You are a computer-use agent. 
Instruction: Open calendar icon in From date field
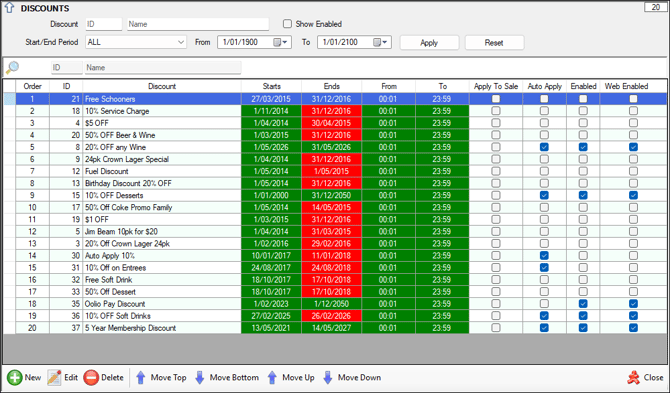point(277,42)
